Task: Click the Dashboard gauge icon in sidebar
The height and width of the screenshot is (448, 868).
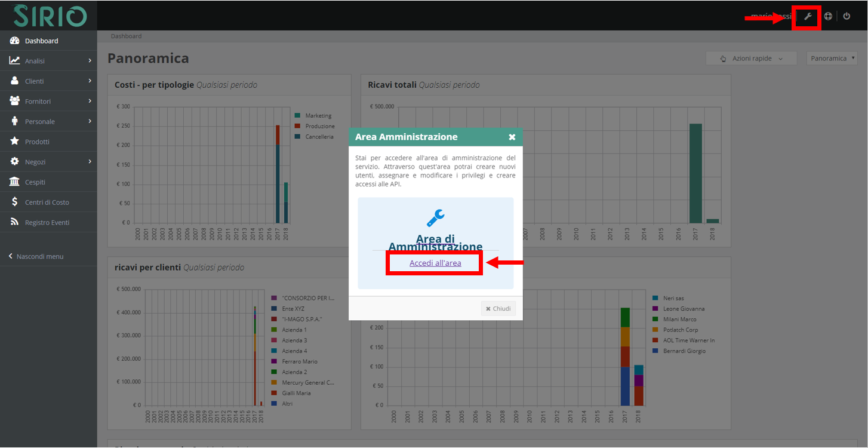Action: coord(15,41)
